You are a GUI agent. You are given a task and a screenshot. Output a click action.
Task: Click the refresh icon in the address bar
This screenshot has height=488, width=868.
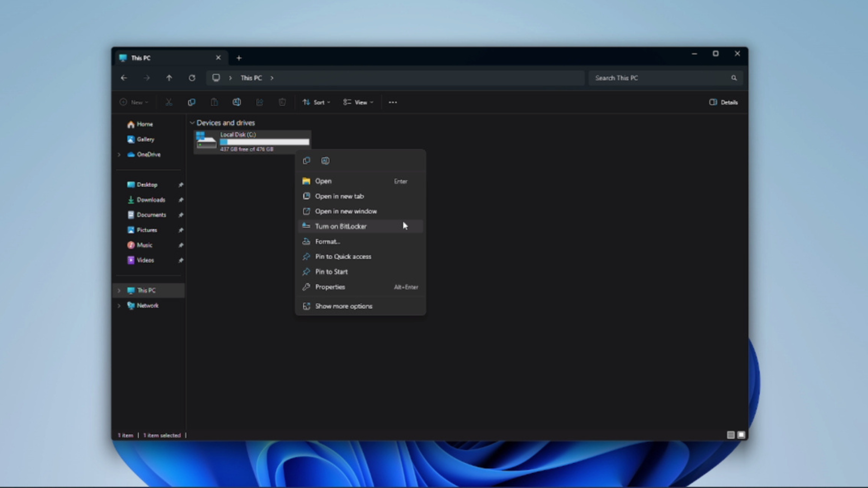tap(192, 78)
